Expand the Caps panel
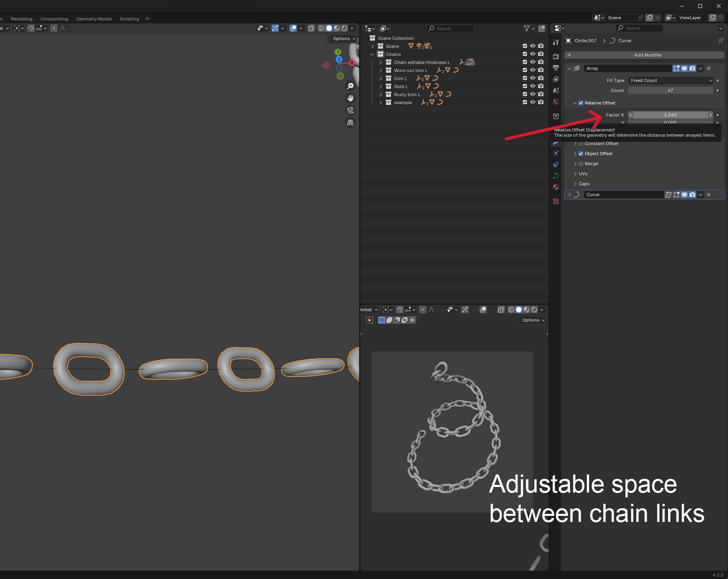Screen dimensions: 728x579 [x=575, y=184]
